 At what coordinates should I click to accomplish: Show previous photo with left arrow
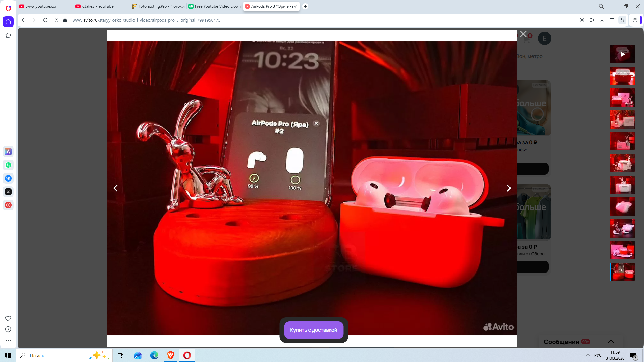(x=116, y=188)
